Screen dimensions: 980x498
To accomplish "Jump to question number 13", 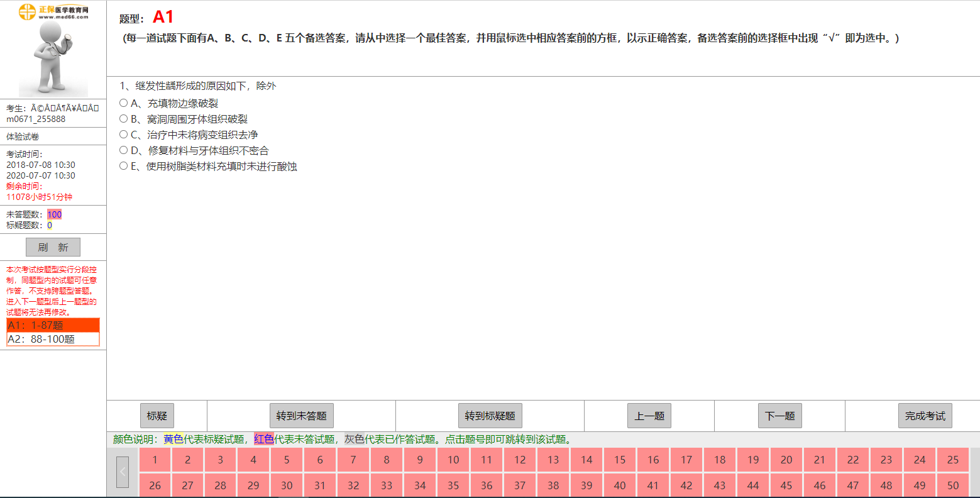I will (553, 460).
